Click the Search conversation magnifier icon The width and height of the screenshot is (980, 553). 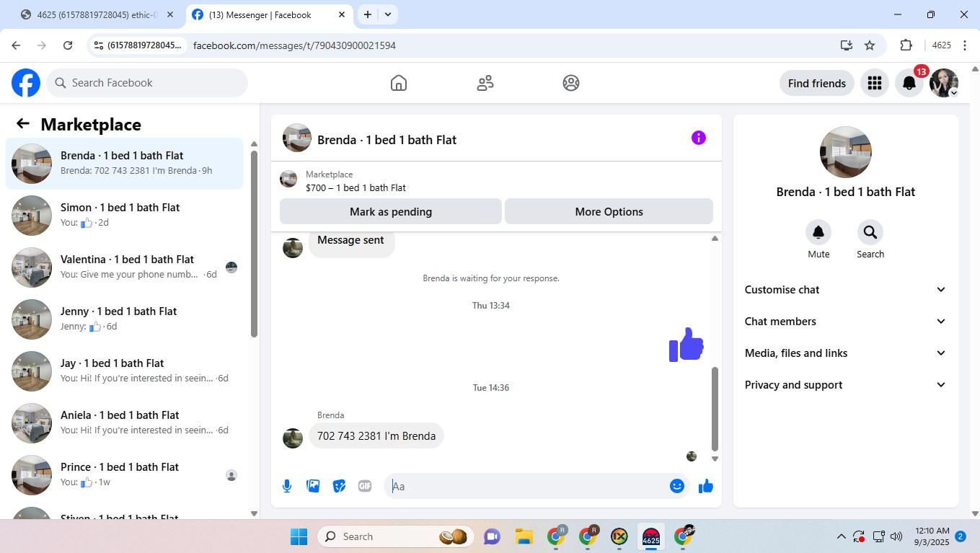tap(870, 232)
